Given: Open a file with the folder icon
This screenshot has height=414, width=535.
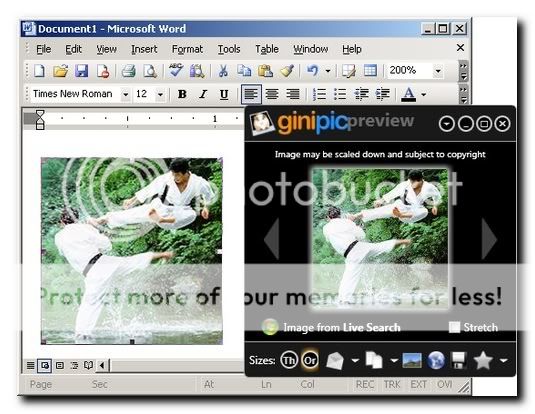Looking at the screenshot, I should pyautogui.click(x=60, y=71).
